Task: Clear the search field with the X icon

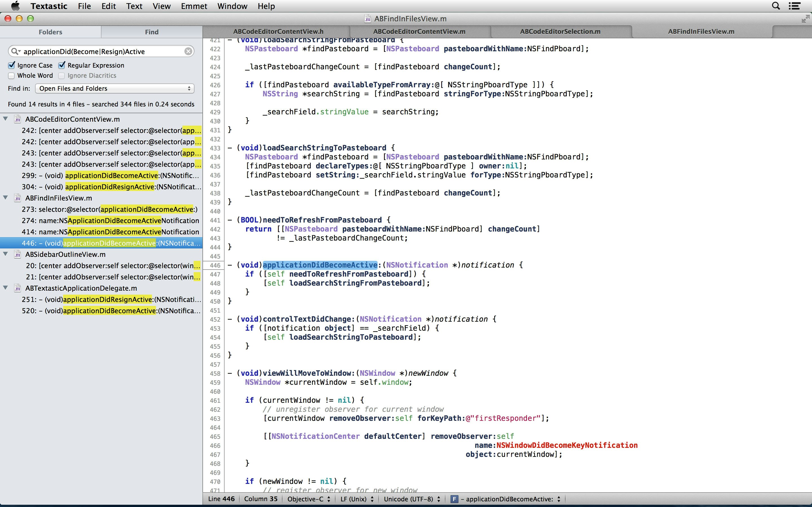Action: coord(188,51)
